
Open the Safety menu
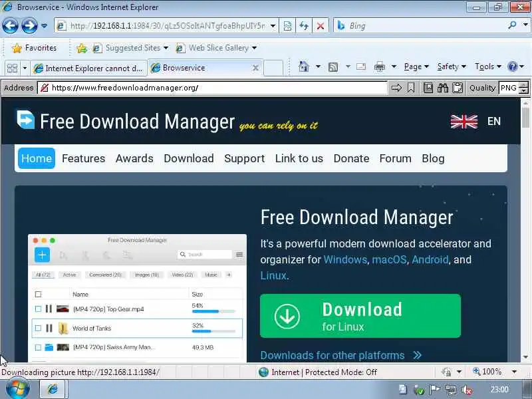(452, 66)
